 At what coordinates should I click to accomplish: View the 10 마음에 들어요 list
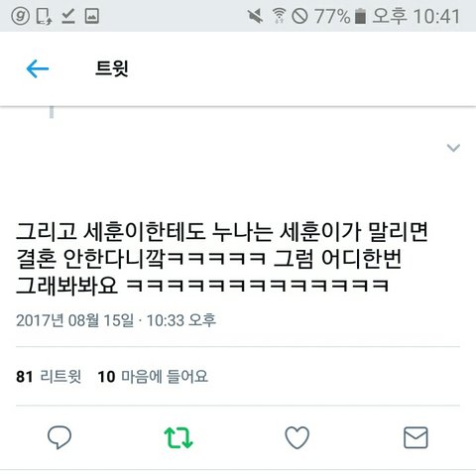(x=153, y=377)
